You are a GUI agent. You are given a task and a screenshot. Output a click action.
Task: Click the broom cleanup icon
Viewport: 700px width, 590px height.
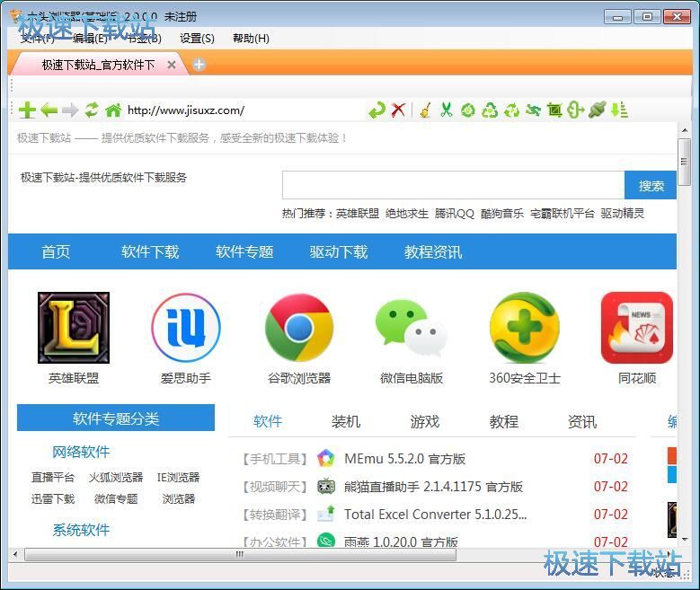426,110
